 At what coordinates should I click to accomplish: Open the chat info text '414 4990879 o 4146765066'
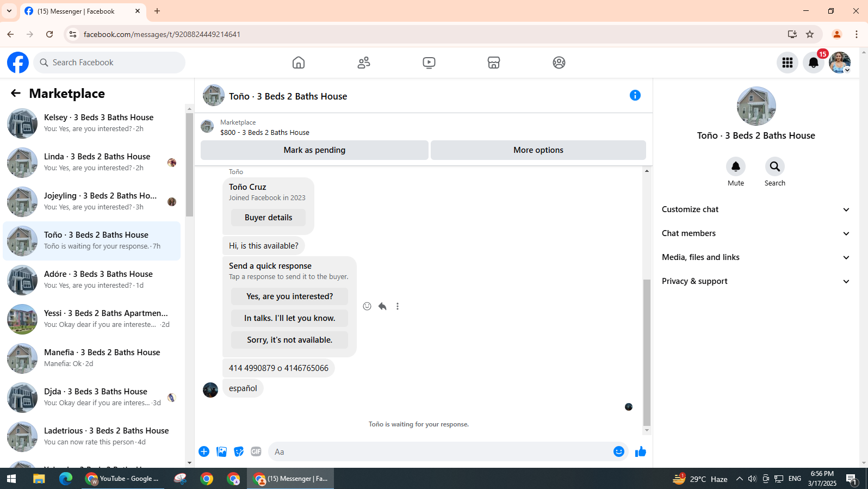278,368
